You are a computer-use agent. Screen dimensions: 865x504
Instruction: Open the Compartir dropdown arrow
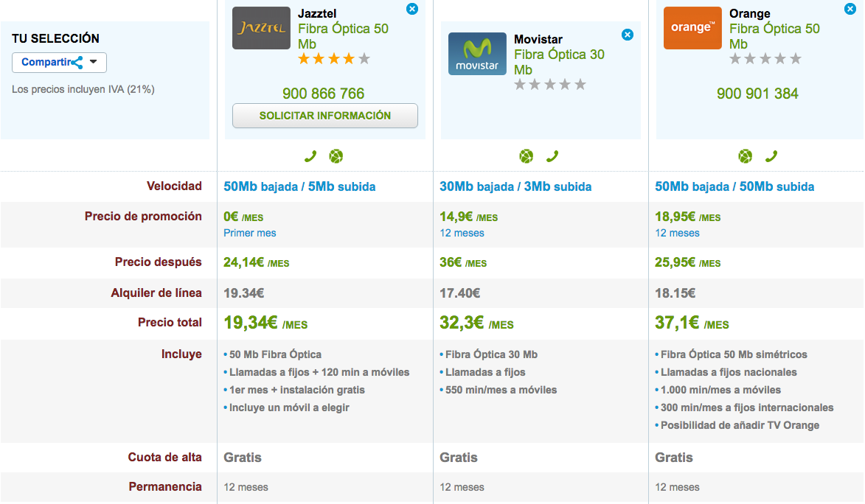click(93, 62)
